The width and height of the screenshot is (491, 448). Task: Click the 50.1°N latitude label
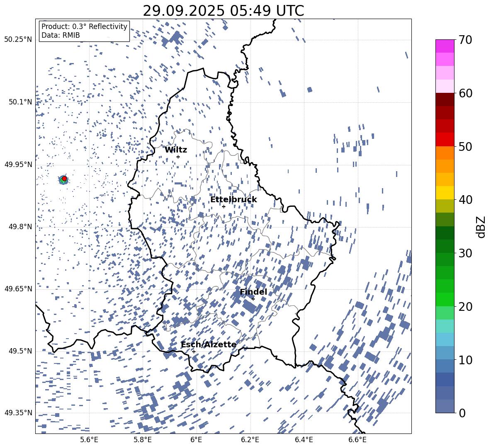point(20,102)
